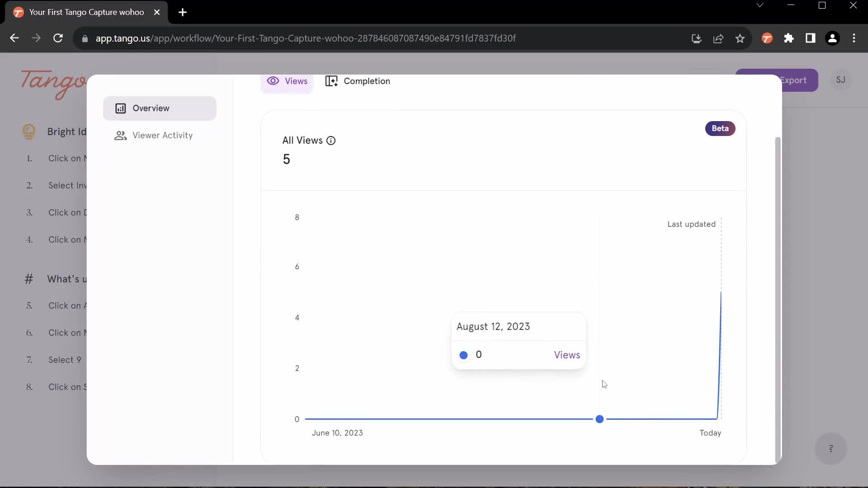This screenshot has width=868, height=488.
Task: Click the June 10 2023 start of timeline
Action: point(307,418)
